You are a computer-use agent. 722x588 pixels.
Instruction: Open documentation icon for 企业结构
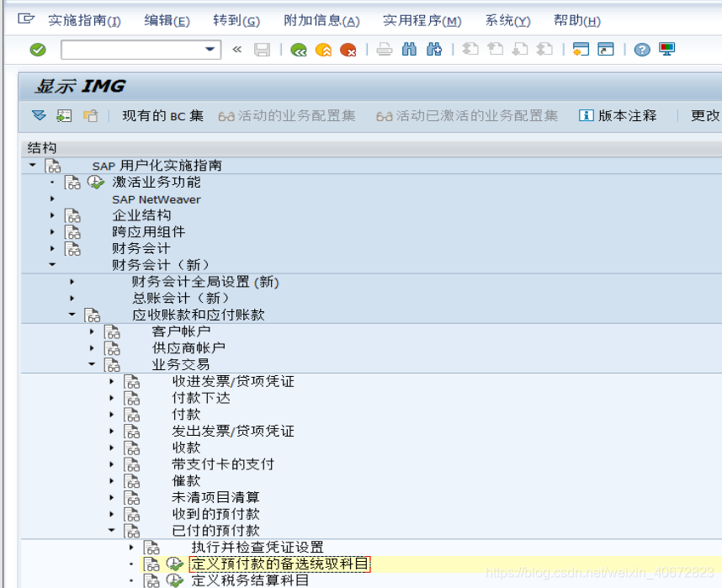pyautogui.click(x=72, y=215)
